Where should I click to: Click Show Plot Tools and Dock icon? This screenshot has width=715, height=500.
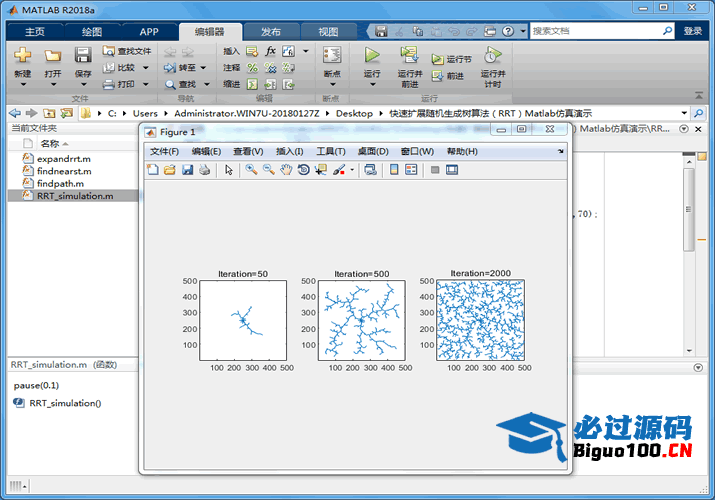point(452,170)
